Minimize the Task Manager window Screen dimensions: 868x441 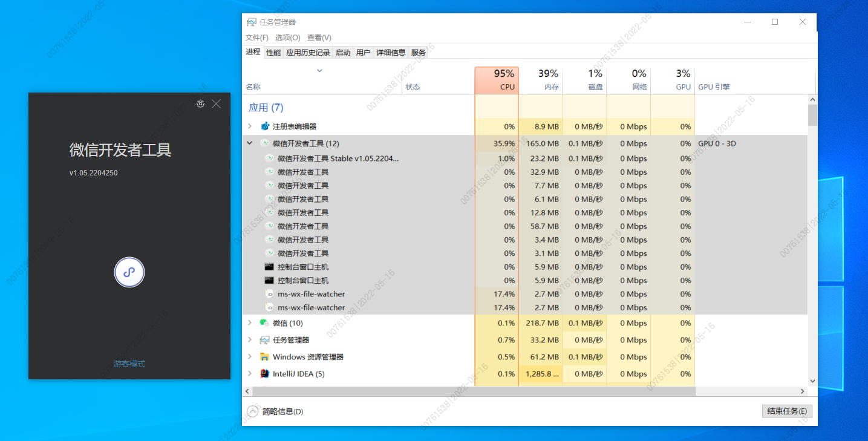click(x=747, y=22)
